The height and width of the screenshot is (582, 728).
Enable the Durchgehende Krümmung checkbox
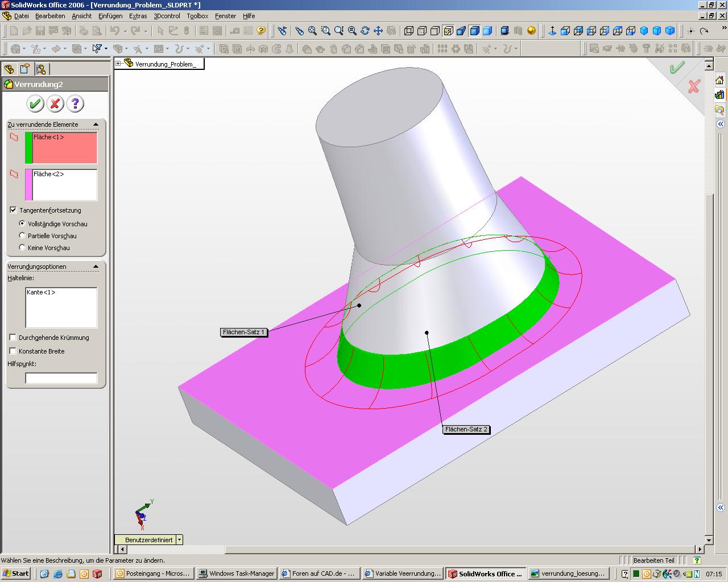[13, 338]
